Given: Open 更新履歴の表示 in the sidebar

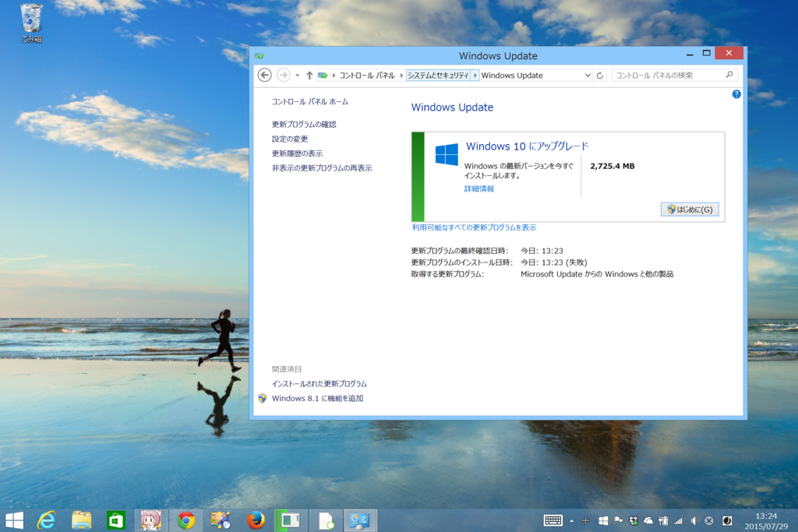Looking at the screenshot, I should pos(297,153).
